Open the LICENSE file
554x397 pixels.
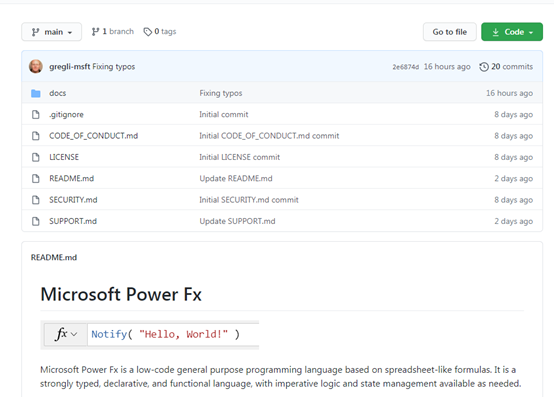click(x=64, y=157)
